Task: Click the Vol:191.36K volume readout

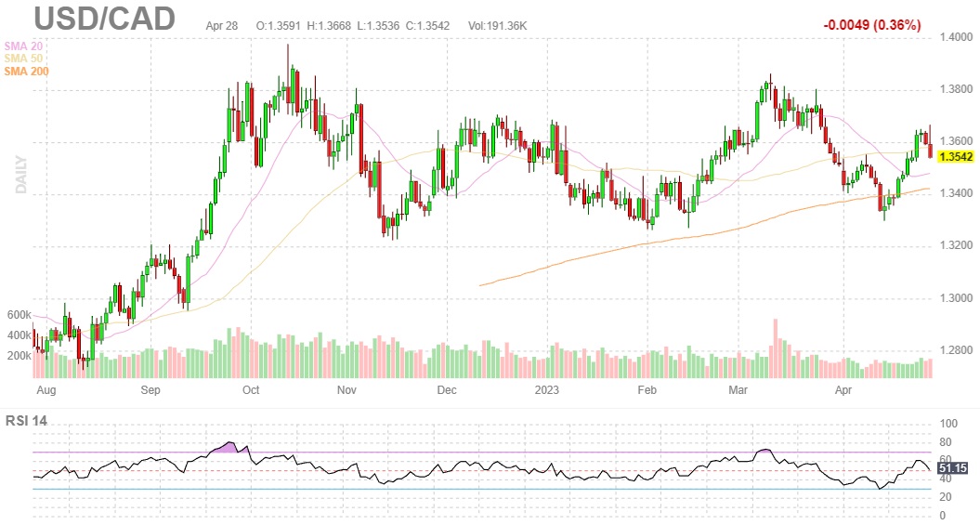Action: (498, 26)
